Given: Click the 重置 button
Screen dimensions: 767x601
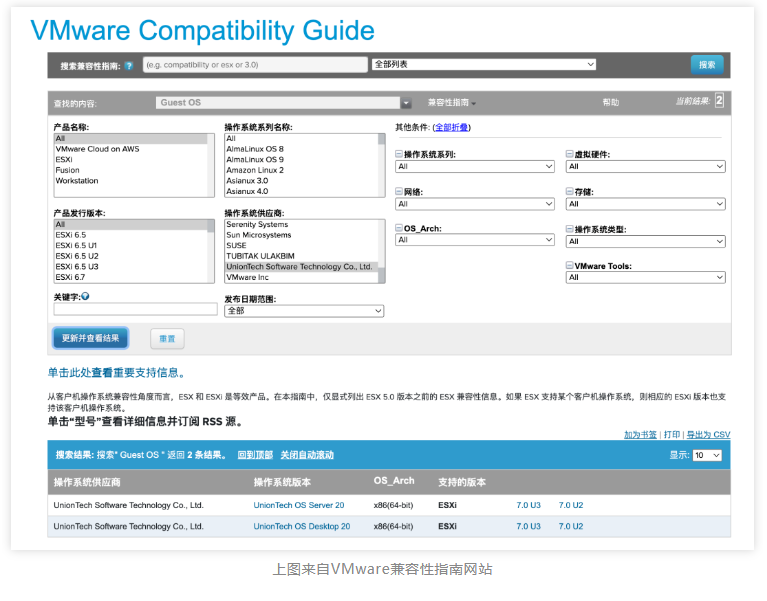Looking at the screenshot, I should pyautogui.click(x=167, y=339).
